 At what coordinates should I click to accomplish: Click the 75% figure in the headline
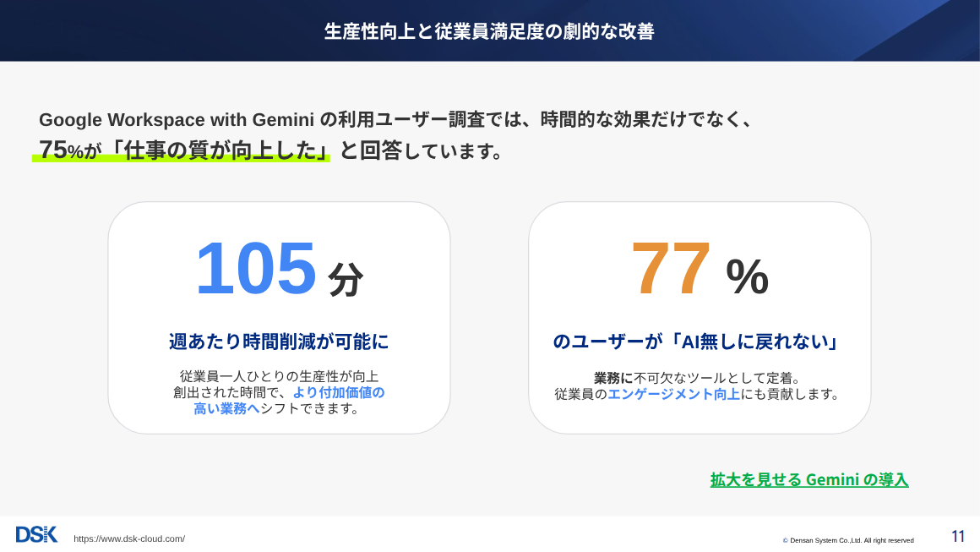tap(61, 150)
